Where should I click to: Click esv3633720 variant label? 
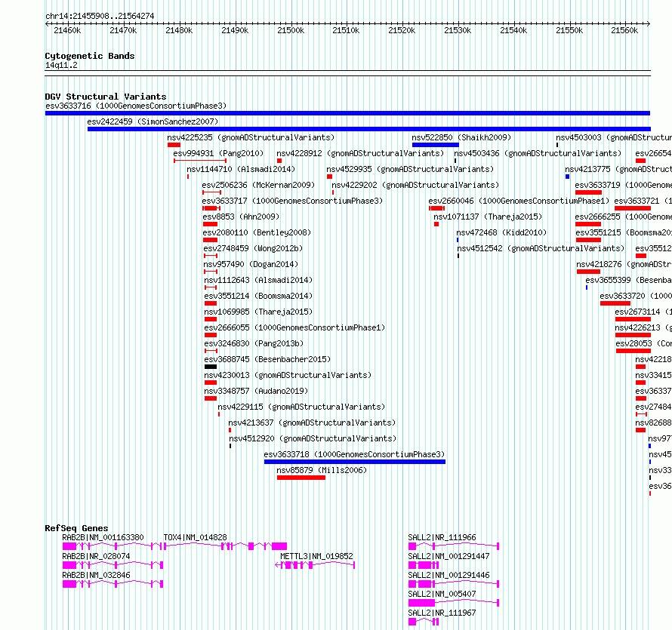tap(636, 296)
